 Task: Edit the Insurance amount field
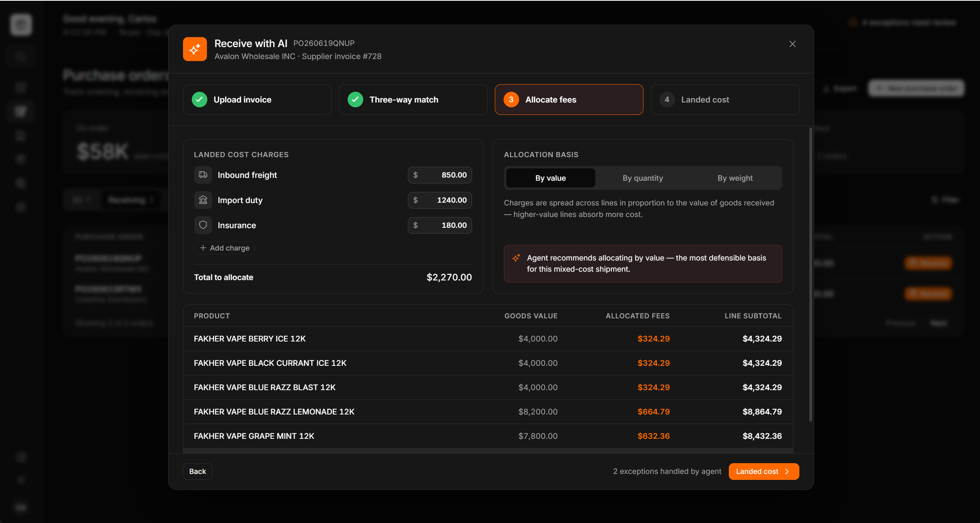[x=440, y=225]
